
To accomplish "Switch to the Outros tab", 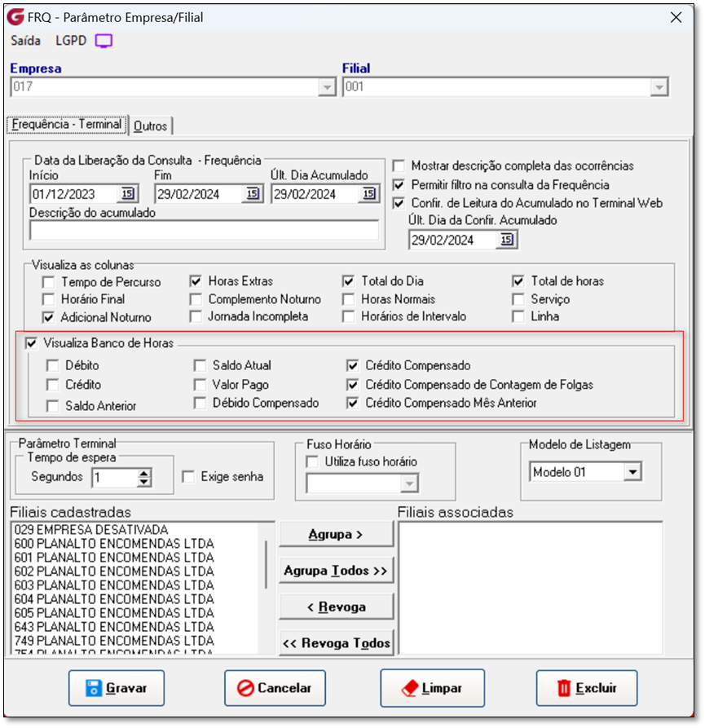I will (x=151, y=126).
